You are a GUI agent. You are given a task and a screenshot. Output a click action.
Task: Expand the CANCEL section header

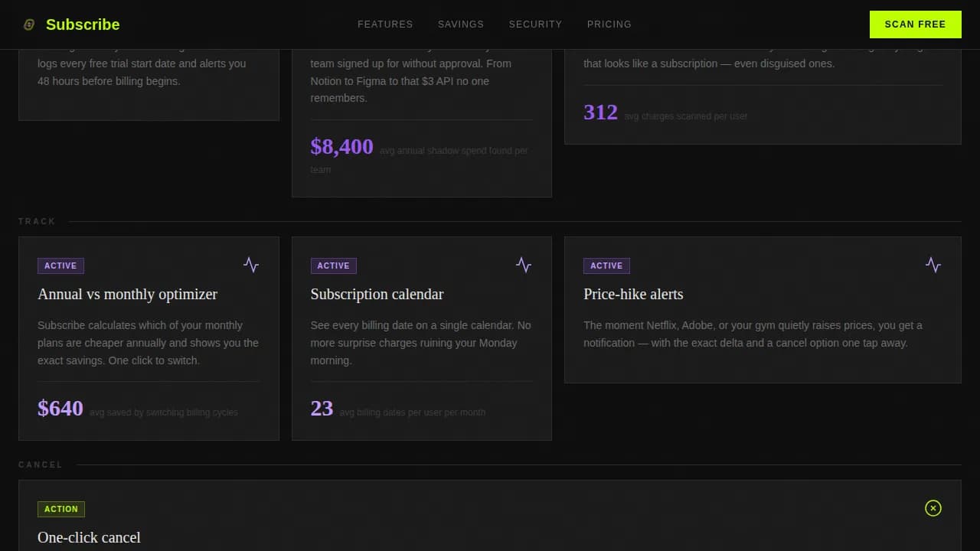pos(41,465)
